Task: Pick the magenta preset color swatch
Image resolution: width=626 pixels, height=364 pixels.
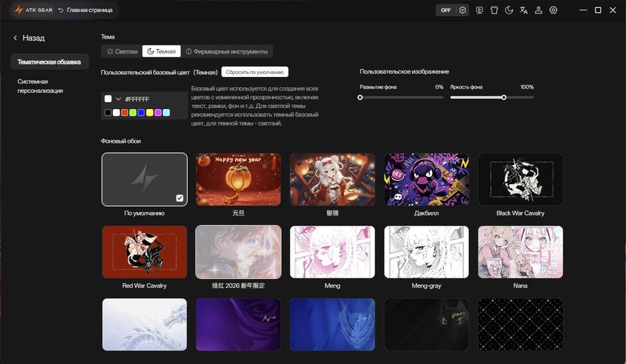Action: coord(158,113)
